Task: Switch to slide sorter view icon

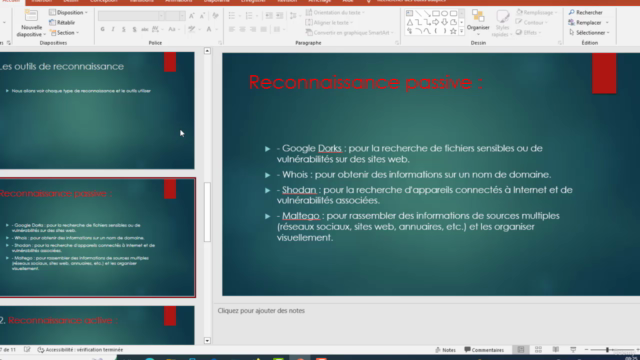Action: (x=538, y=350)
